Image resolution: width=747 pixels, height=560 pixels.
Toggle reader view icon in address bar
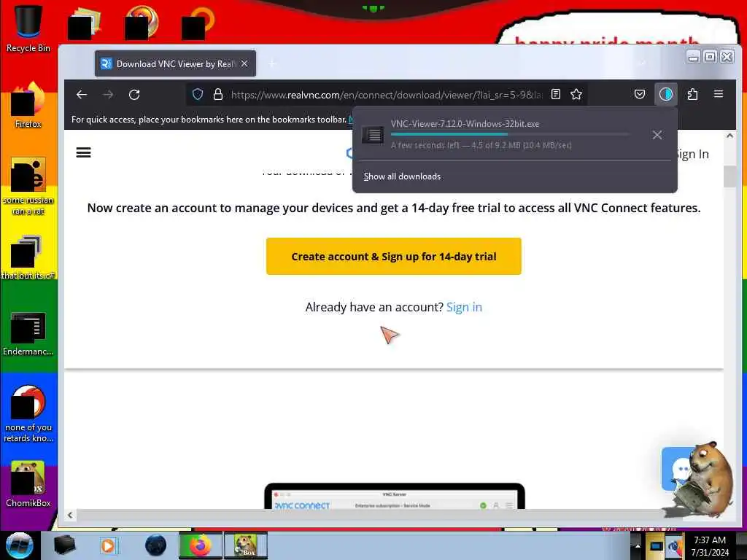[x=555, y=94]
